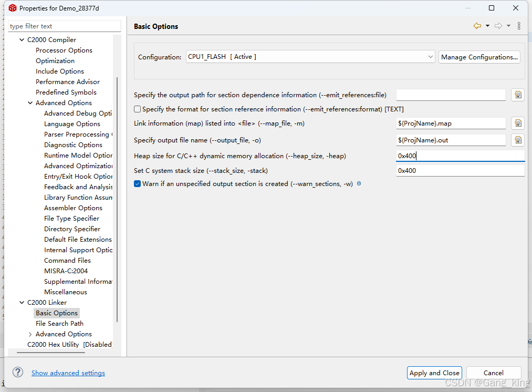This screenshot has width=532, height=392.
Task: Expand linker Advanced Options node
Action: (x=30, y=334)
